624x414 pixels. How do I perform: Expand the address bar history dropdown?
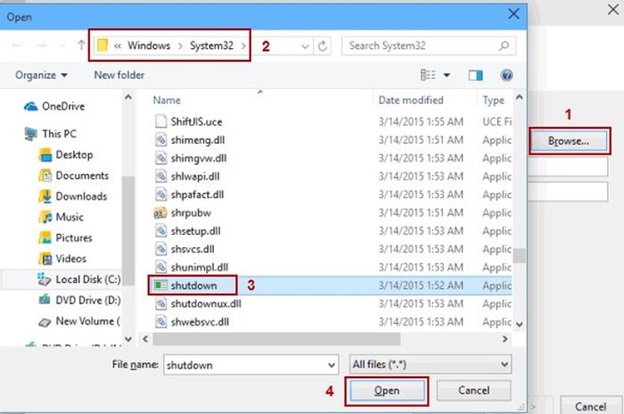pyautogui.click(x=303, y=46)
